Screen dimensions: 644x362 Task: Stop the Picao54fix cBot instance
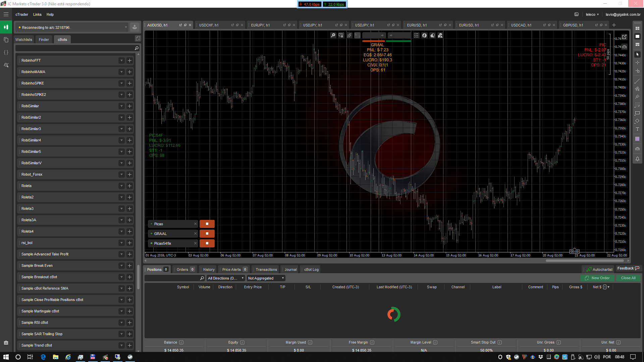click(207, 243)
